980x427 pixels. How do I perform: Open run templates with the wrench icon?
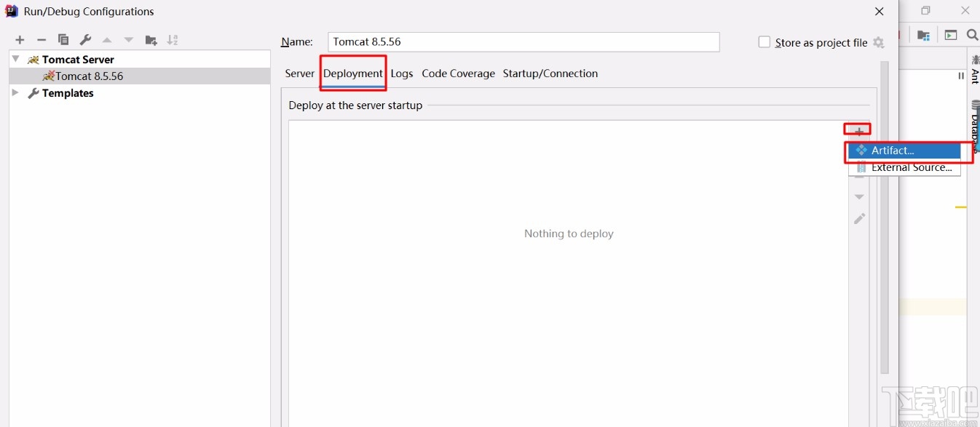(85, 40)
